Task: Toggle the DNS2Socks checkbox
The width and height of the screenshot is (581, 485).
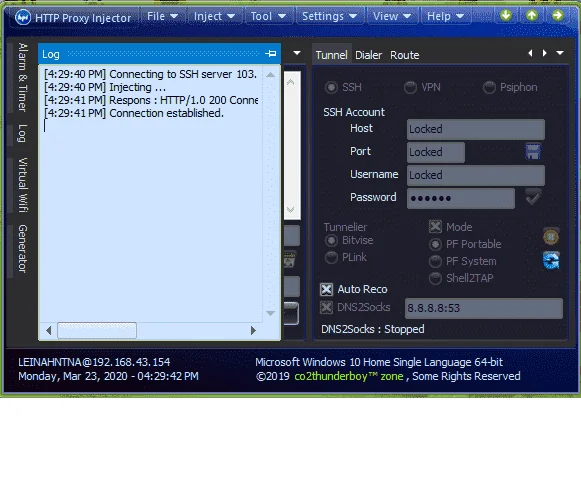Action: click(326, 307)
